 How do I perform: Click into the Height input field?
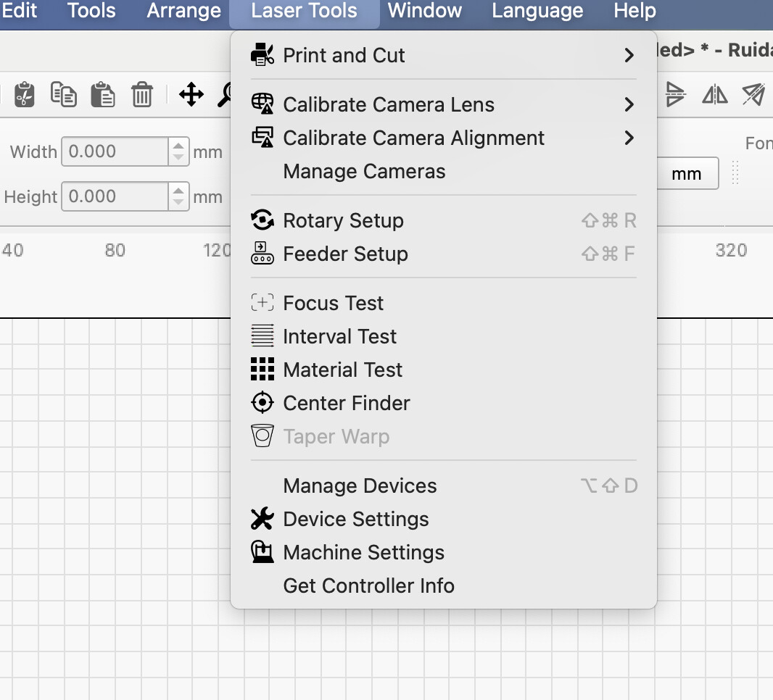pyautogui.click(x=115, y=197)
